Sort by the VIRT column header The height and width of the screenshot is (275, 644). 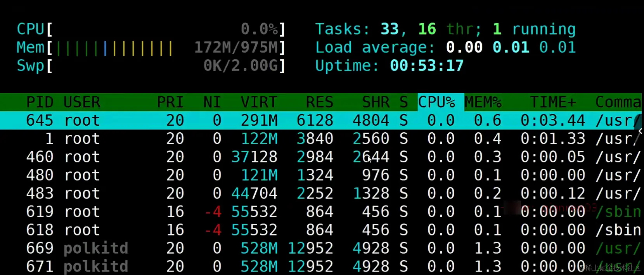pyautogui.click(x=259, y=102)
